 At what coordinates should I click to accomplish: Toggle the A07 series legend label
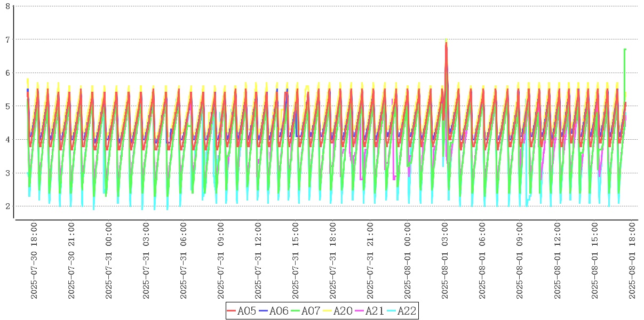coord(311,311)
